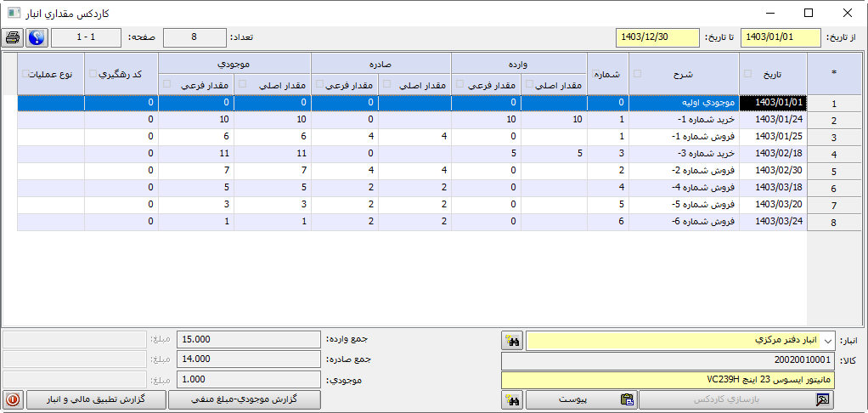This screenshot has width=868, height=413.
Task: Toggle the مقدار اصلی checkbox under موجودی
Action: coord(242,84)
